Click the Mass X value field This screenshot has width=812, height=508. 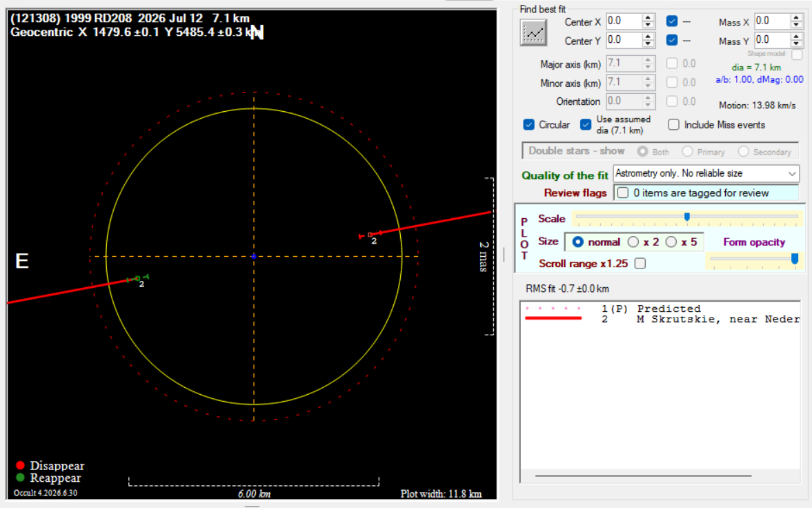[x=771, y=21]
